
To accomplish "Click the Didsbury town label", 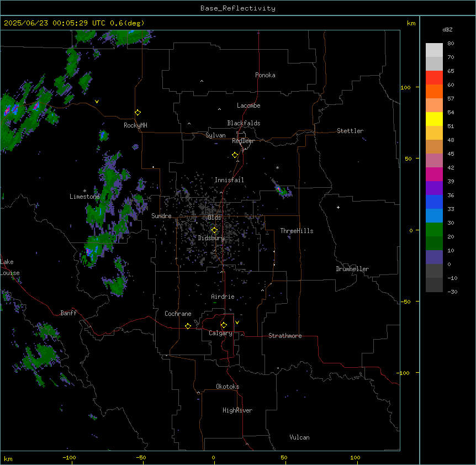I will [211, 238].
